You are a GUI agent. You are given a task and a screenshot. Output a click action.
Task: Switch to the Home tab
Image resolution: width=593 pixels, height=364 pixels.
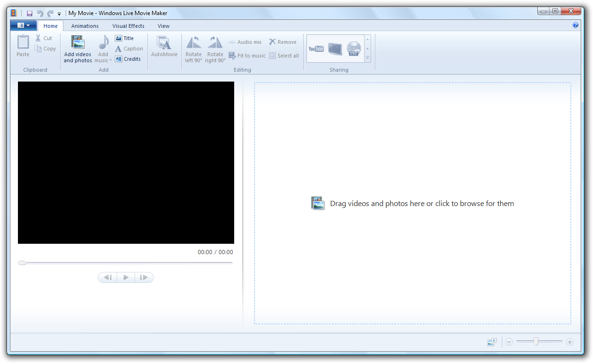point(51,26)
